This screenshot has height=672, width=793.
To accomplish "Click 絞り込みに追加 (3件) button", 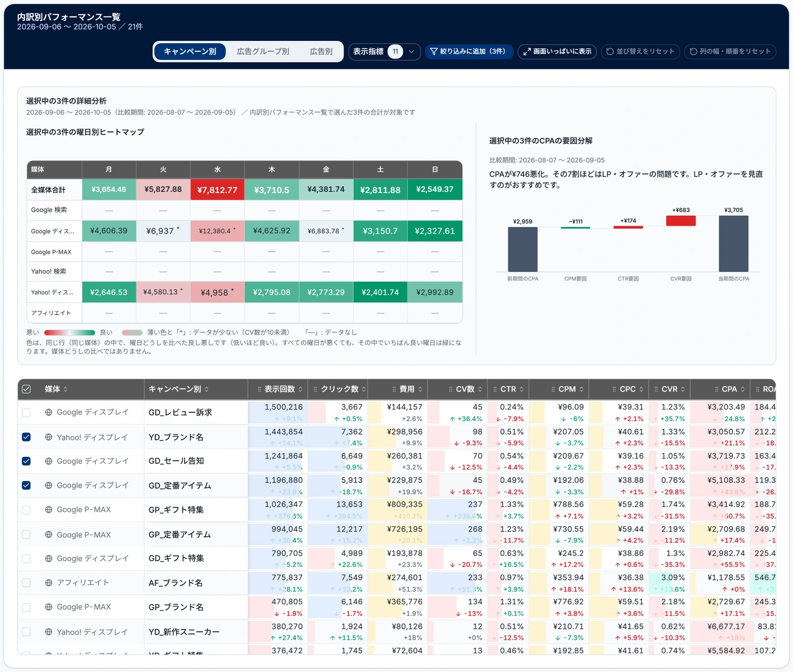I will [x=469, y=51].
